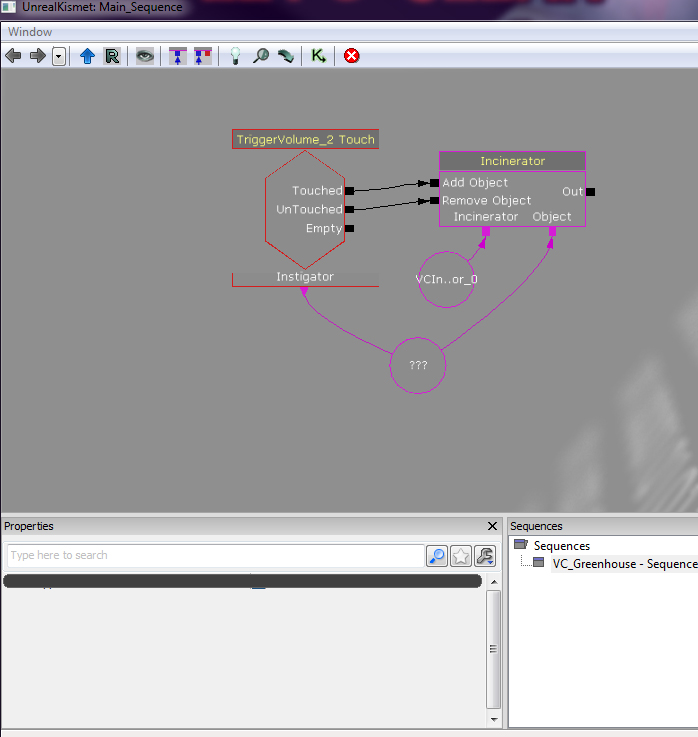Select the Incinerator action node title
The width and height of the screenshot is (698, 737).
coord(512,161)
